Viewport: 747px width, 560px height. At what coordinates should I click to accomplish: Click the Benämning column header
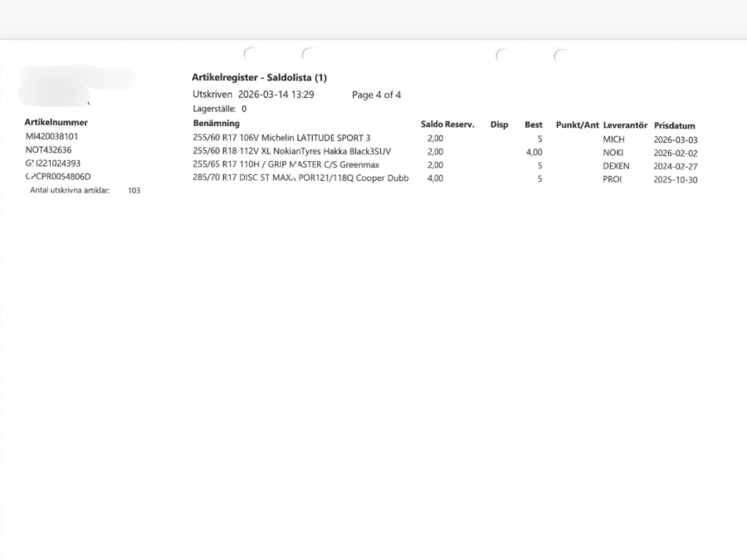coord(216,124)
